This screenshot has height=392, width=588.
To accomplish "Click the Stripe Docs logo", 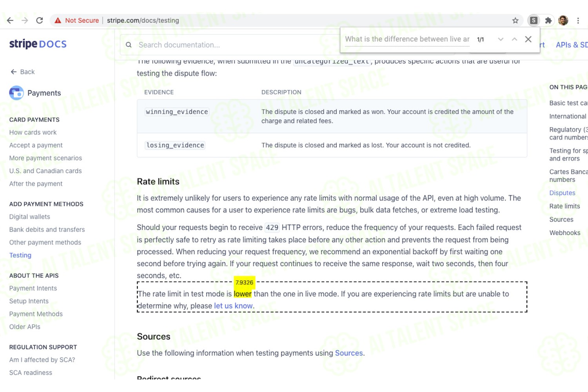I will point(38,44).
